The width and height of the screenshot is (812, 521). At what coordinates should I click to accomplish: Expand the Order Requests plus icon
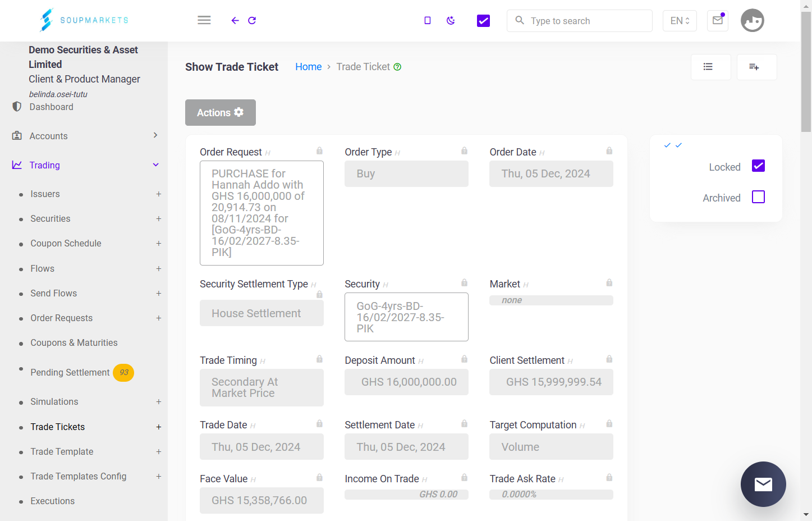tap(159, 318)
